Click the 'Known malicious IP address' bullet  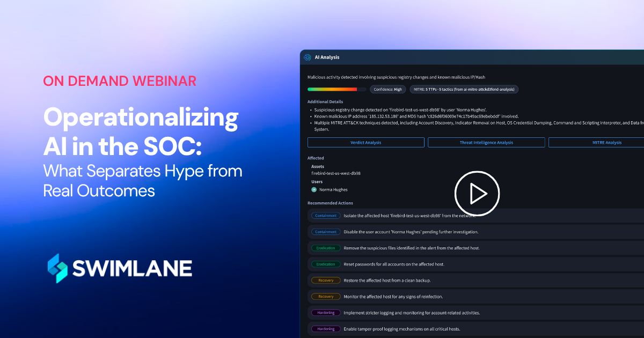[416, 115]
